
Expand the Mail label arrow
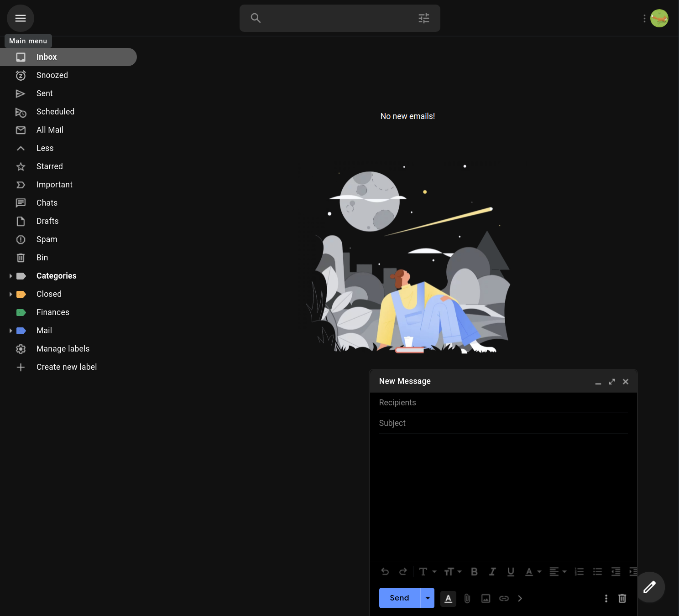point(10,331)
